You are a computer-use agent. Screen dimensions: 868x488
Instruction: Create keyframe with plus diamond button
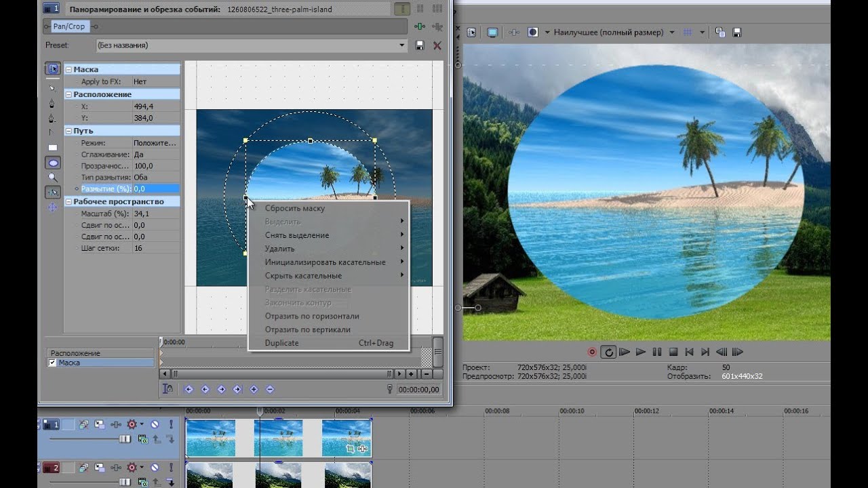pos(254,389)
